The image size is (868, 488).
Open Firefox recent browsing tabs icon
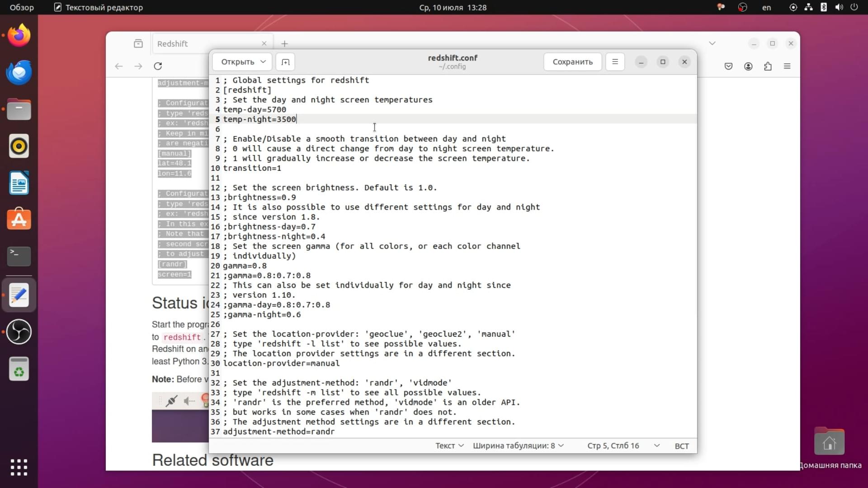pos(138,44)
